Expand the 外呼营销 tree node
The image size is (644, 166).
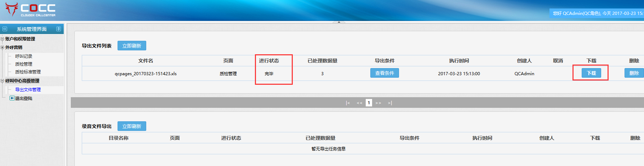point(2,48)
